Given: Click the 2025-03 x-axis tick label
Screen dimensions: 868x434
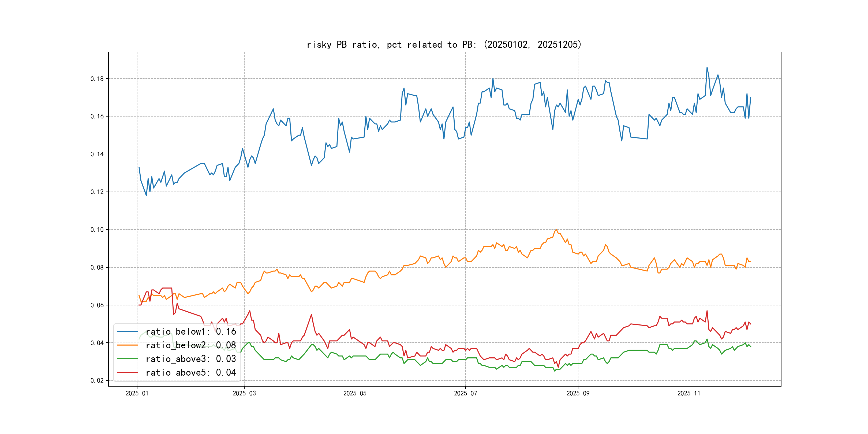Looking at the screenshot, I should pos(244,393).
